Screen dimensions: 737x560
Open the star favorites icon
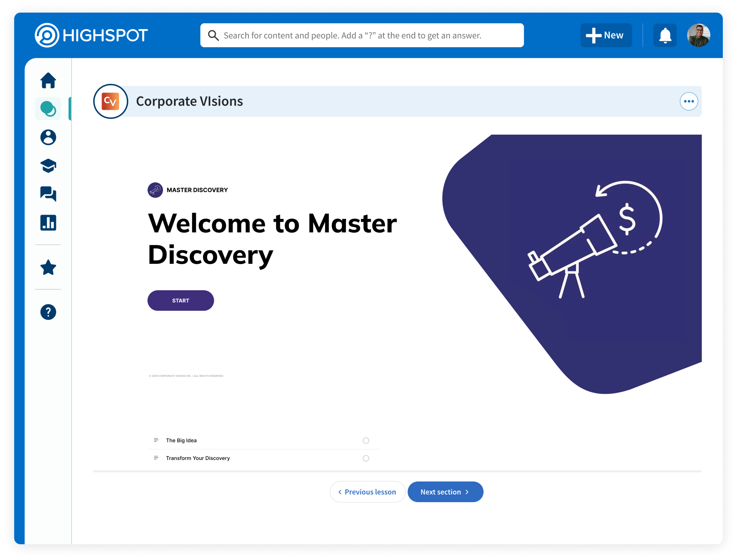coord(48,267)
